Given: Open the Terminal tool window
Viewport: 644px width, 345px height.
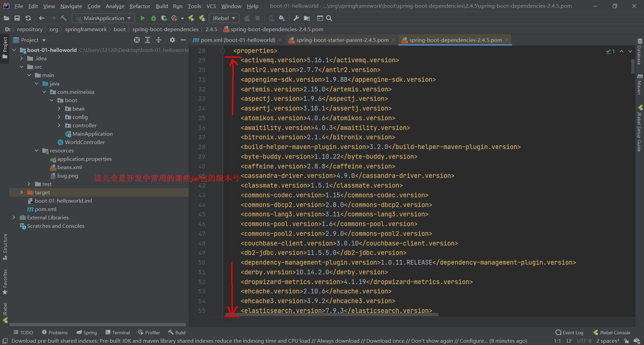Looking at the screenshot, I should [118, 332].
